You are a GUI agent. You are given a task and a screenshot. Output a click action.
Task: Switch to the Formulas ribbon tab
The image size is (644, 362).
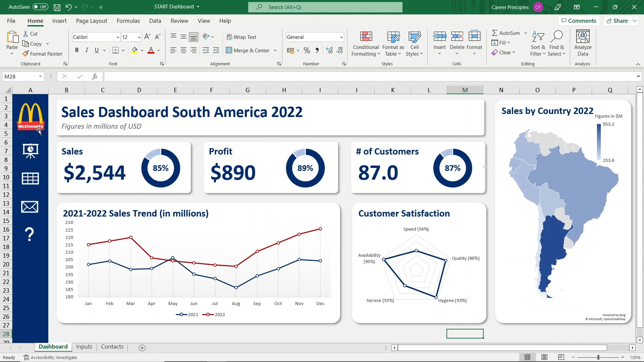pos(128,21)
